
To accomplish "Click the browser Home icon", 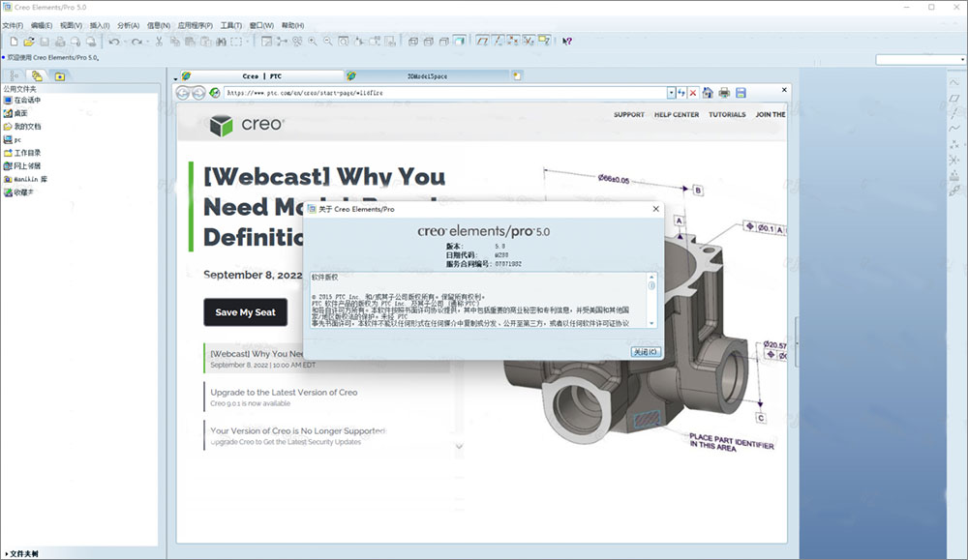I will pos(708,93).
